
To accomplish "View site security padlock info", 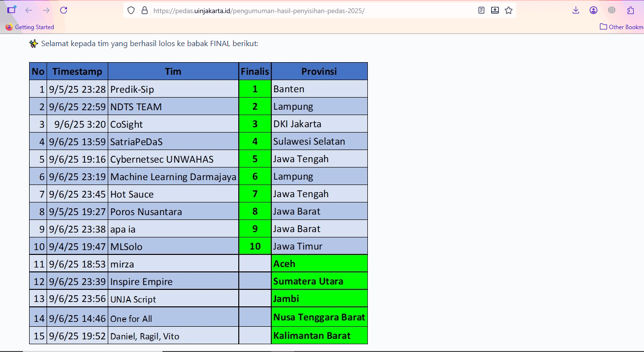I will tap(144, 10).
